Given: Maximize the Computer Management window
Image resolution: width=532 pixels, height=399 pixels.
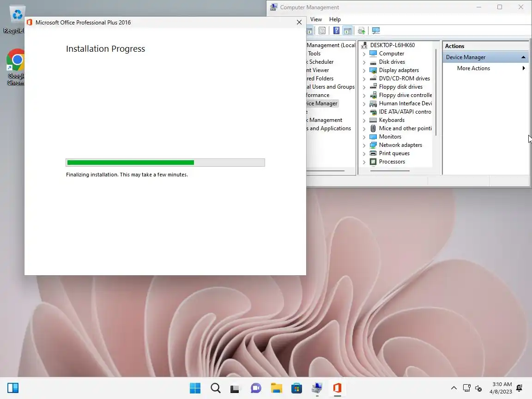Looking at the screenshot, I should tap(499, 7).
